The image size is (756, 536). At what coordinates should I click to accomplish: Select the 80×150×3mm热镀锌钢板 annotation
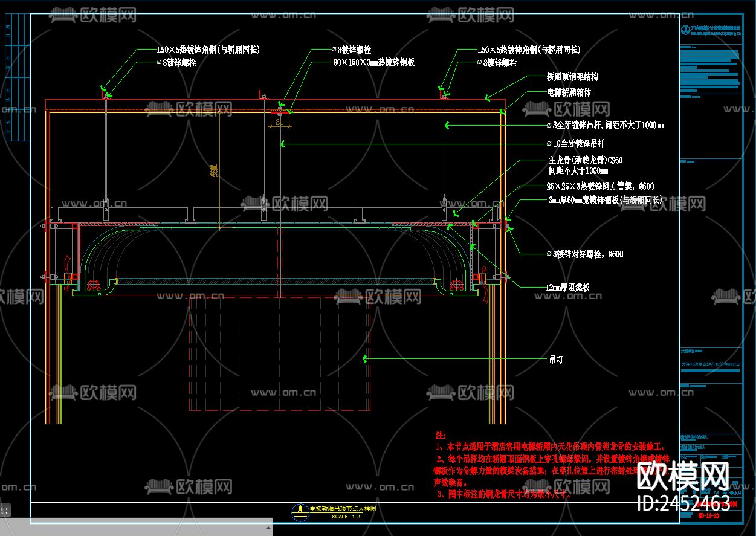pyautogui.click(x=373, y=62)
